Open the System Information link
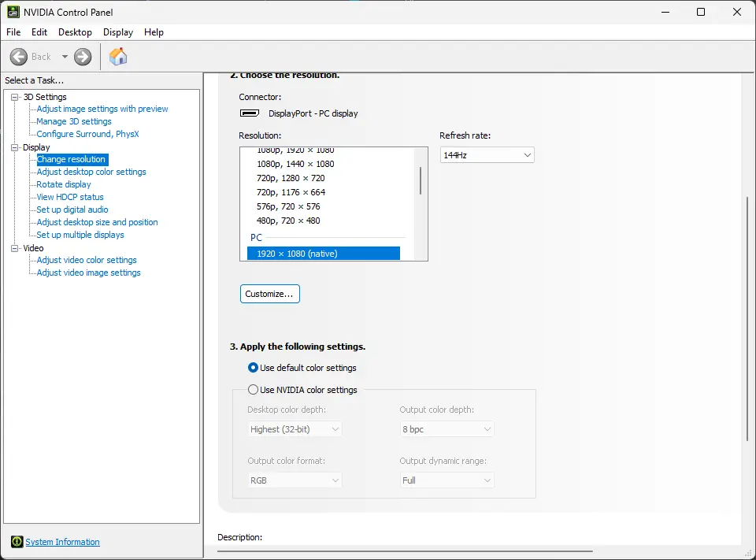 pos(62,542)
